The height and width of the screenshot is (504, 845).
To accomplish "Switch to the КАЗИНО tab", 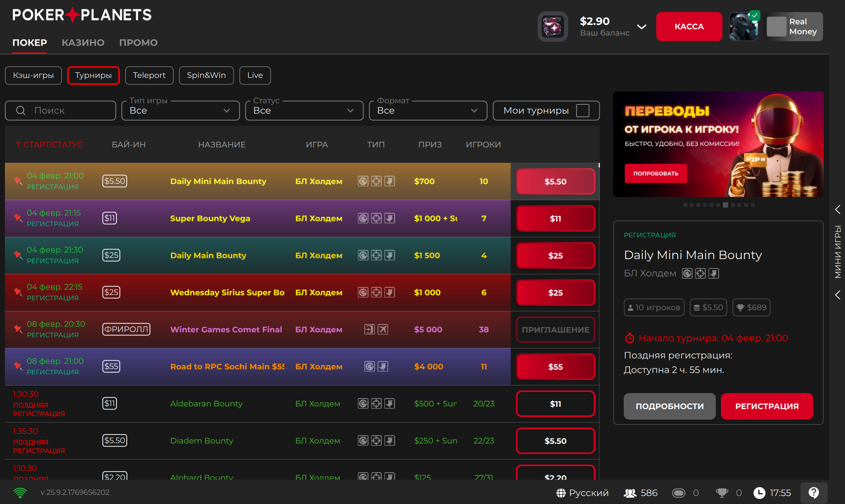I will [83, 43].
